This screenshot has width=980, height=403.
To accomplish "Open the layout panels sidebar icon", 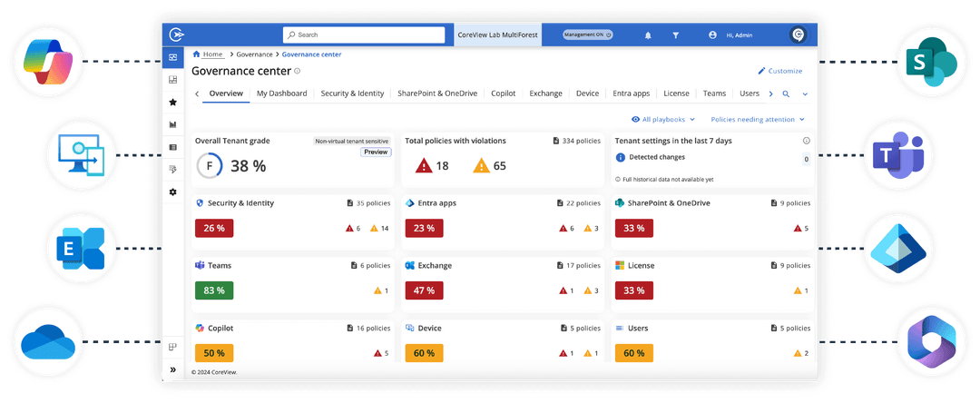I will (173, 79).
